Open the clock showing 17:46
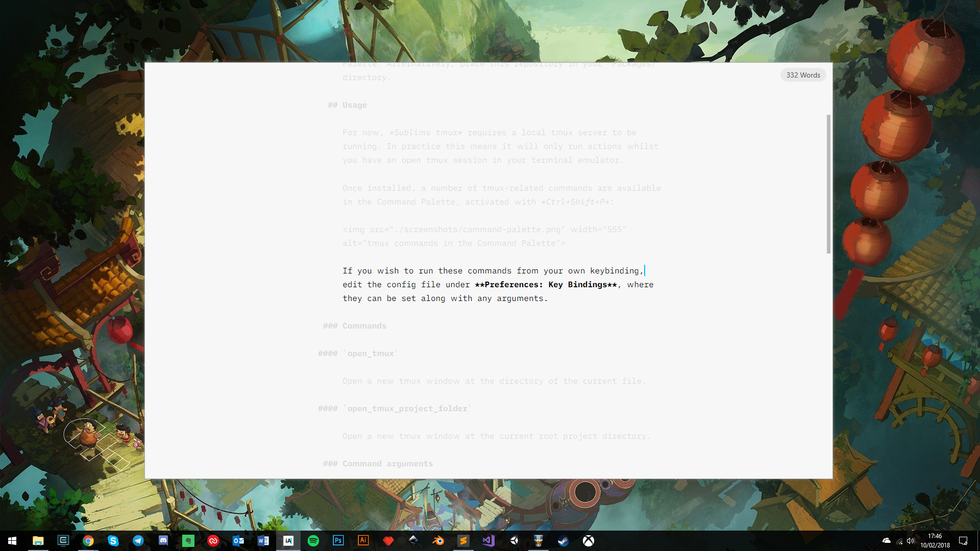The width and height of the screenshot is (980, 551). (x=935, y=541)
